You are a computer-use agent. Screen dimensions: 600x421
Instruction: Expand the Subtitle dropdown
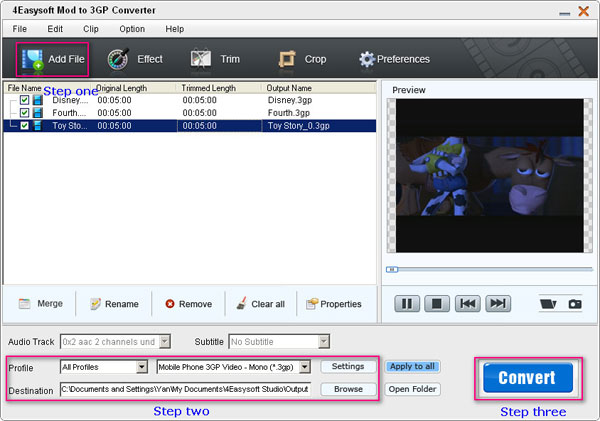[x=324, y=341]
